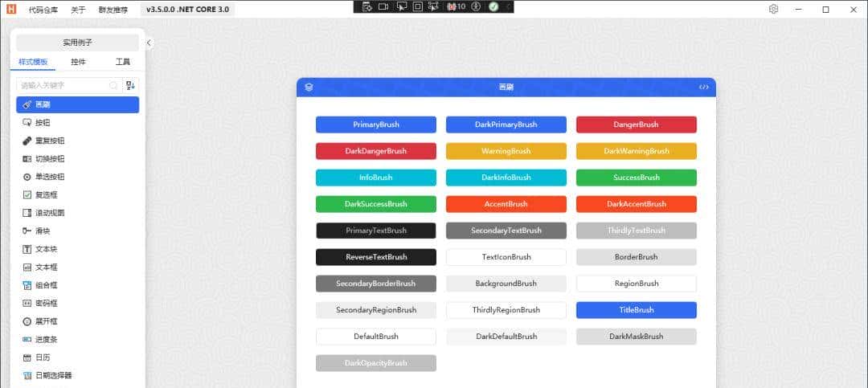Click the green SuccessBrush swatch
Viewport: 868px width, 388px height.
click(636, 178)
